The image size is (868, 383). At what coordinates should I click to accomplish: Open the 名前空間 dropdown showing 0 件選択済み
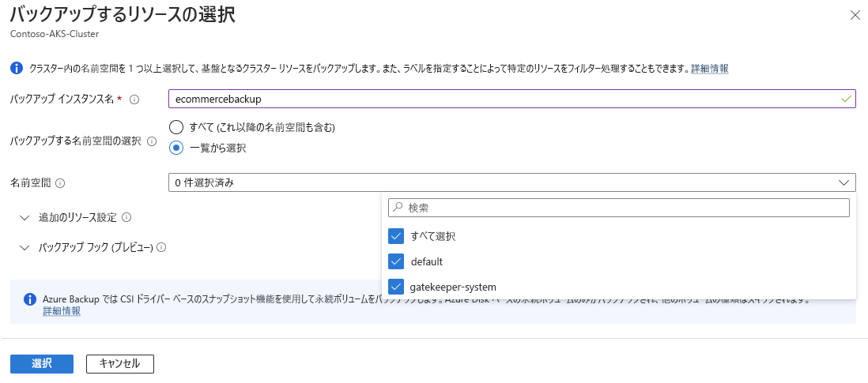512,183
